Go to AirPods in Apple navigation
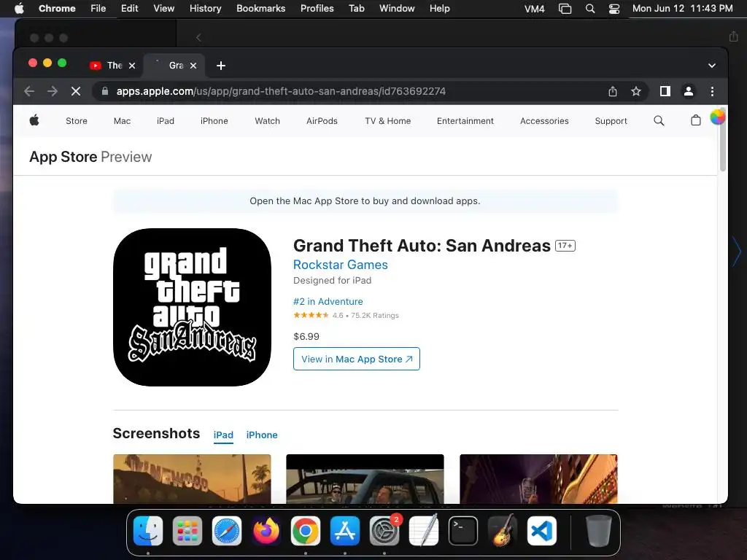The height and width of the screenshot is (560, 747). (322, 121)
